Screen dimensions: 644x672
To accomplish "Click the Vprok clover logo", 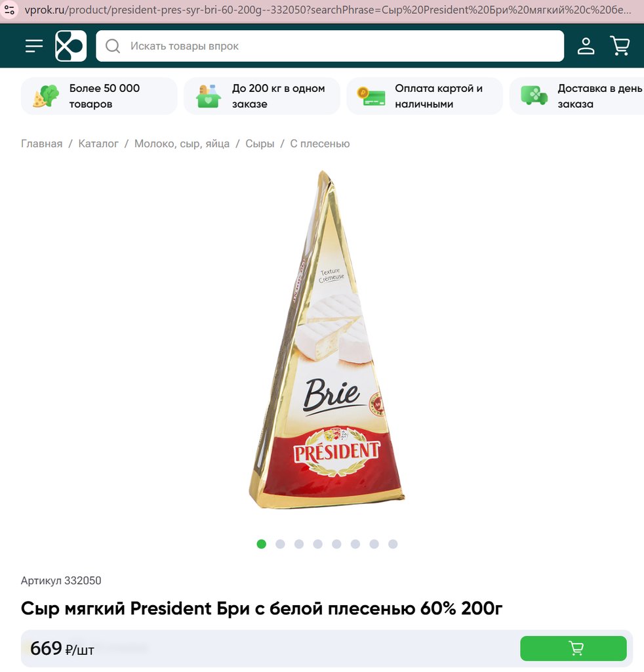I will (x=71, y=46).
